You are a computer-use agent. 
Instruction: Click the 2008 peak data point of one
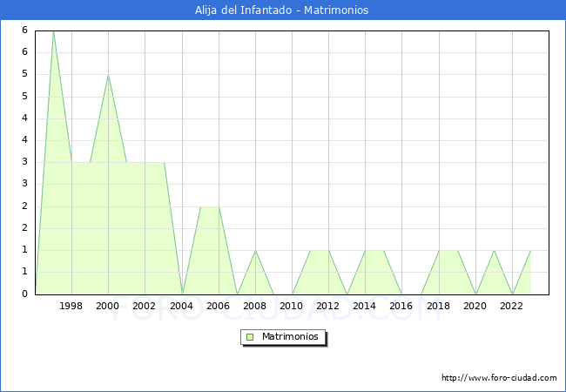(255, 251)
